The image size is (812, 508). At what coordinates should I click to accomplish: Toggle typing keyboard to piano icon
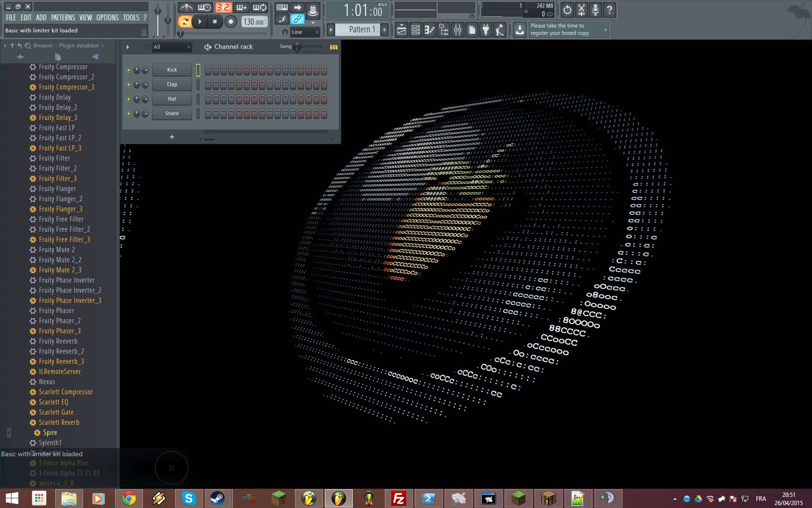pos(282,7)
